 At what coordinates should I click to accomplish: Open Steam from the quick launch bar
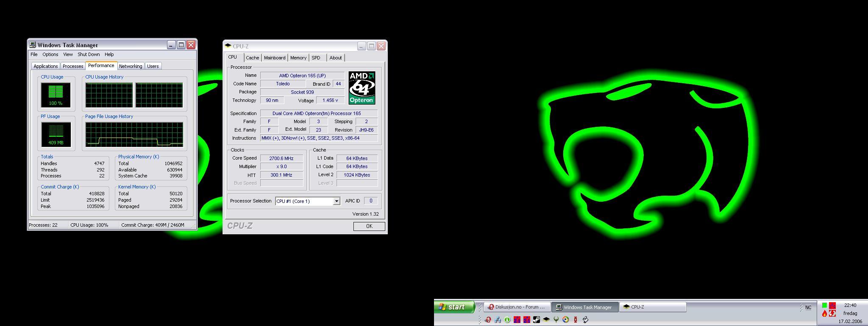click(537, 320)
